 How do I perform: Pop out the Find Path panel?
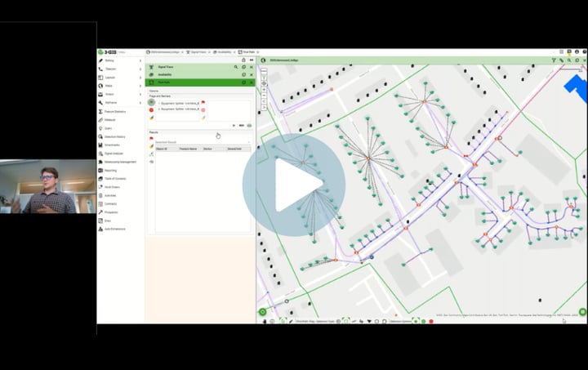click(243, 82)
